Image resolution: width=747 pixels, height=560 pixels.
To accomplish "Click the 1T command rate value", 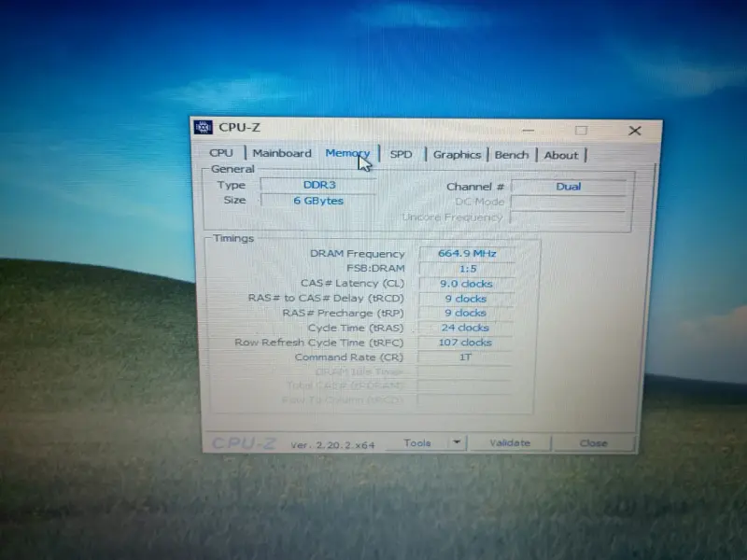I will pos(465,357).
